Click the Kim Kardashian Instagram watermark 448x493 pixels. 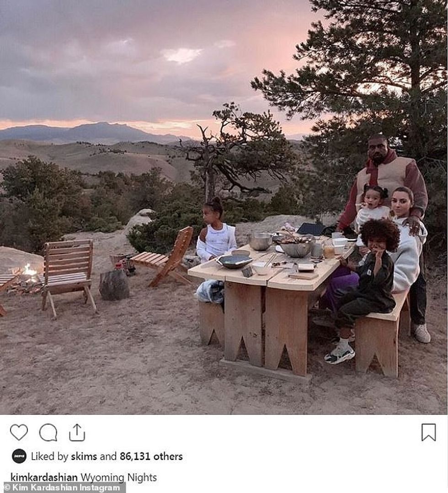pyautogui.click(x=63, y=488)
